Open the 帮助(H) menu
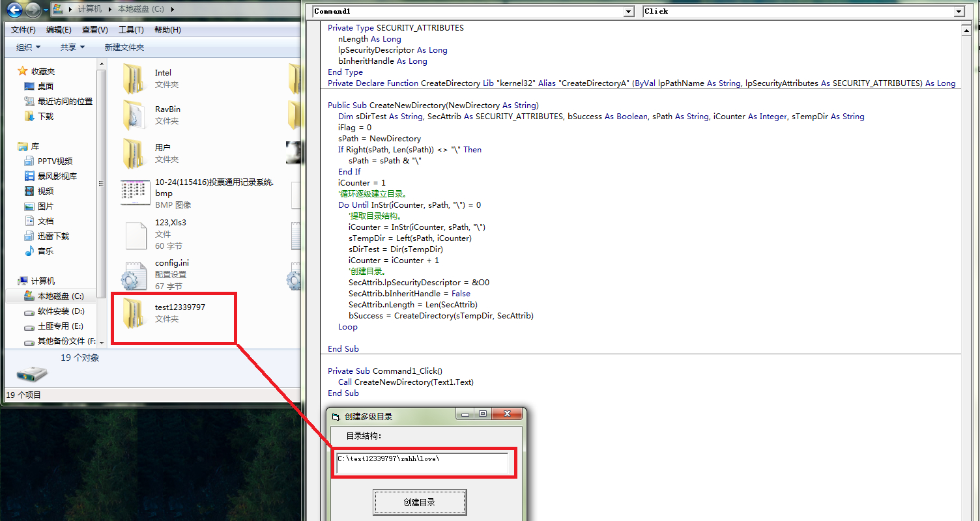980x521 pixels. pos(167,30)
